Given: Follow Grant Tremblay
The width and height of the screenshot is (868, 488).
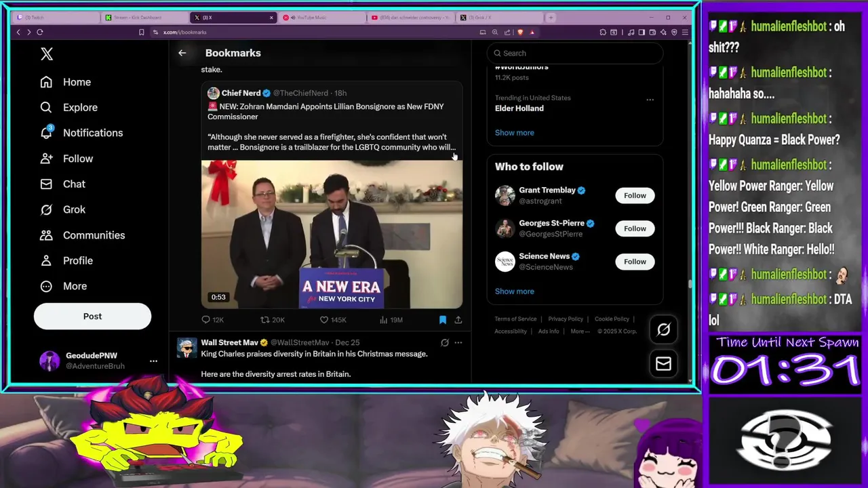Looking at the screenshot, I should [635, 195].
